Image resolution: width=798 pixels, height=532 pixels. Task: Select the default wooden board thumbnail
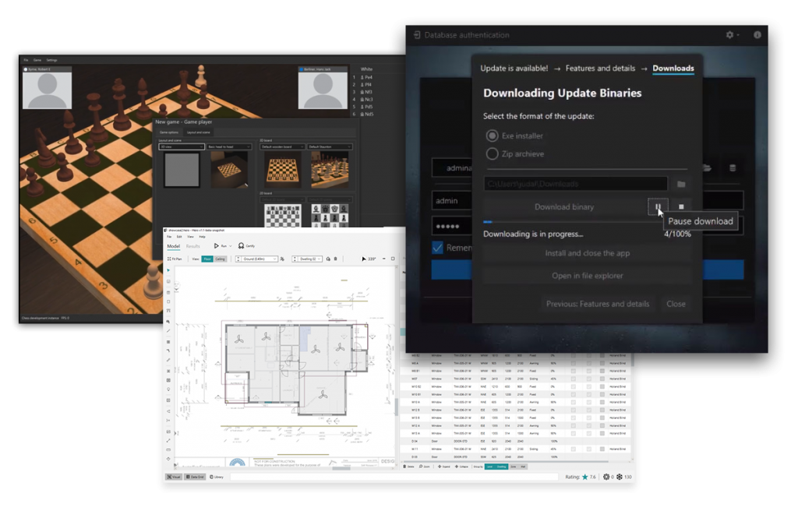tap(283, 168)
